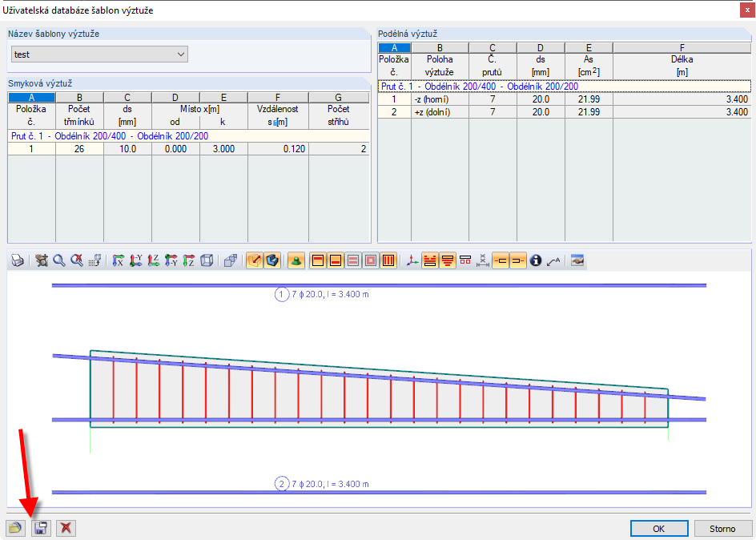Click the numbering grid icon
Viewport: 756px width, 540px height.
pos(94,261)
